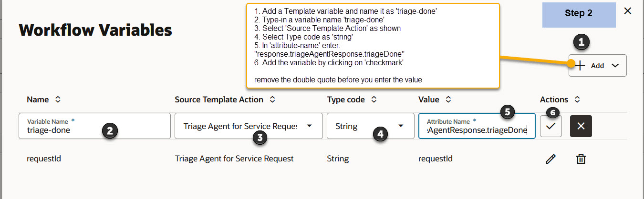Select the 'Triage Agent for Service Request' row cell
Screen dimensions: 644x199
click(x=234, y=159)
